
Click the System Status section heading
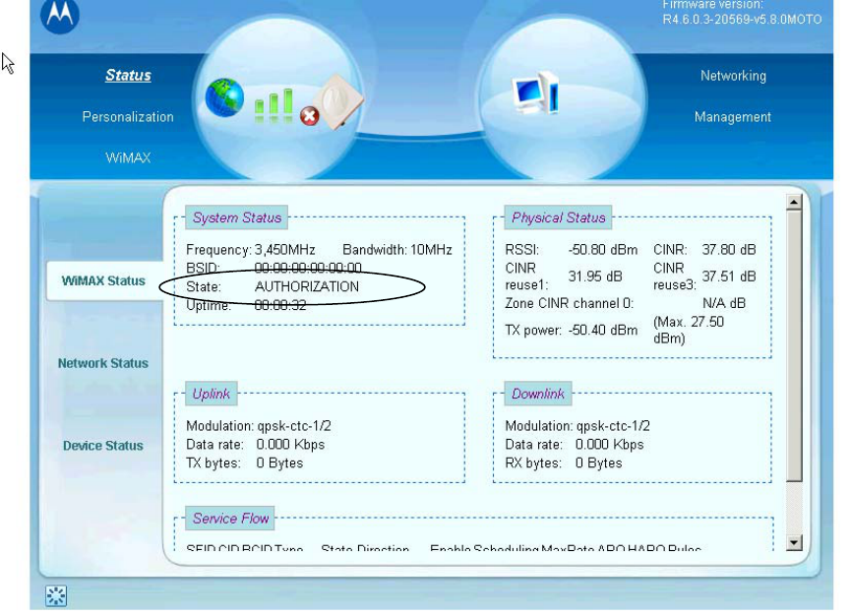[237, 217]
